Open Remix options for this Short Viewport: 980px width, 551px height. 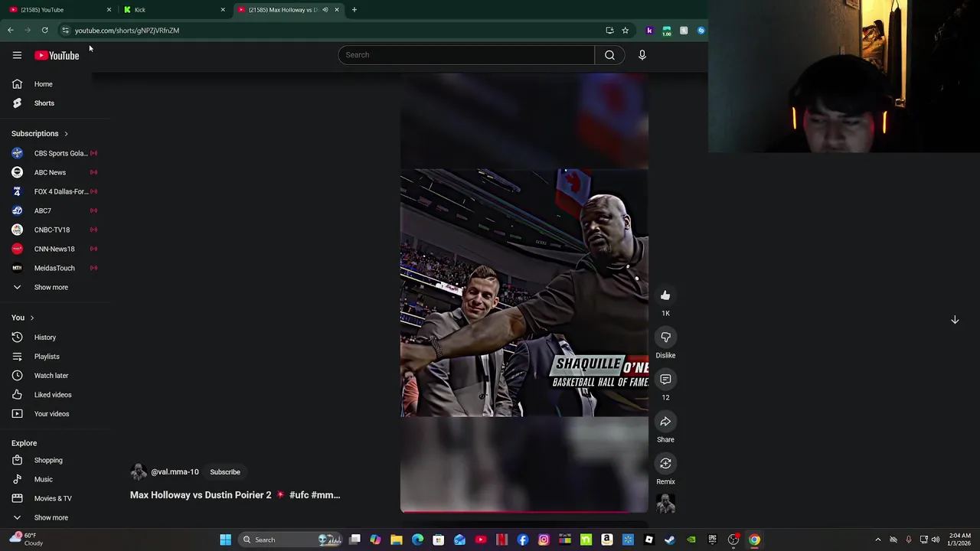click(x=665, y=464)
